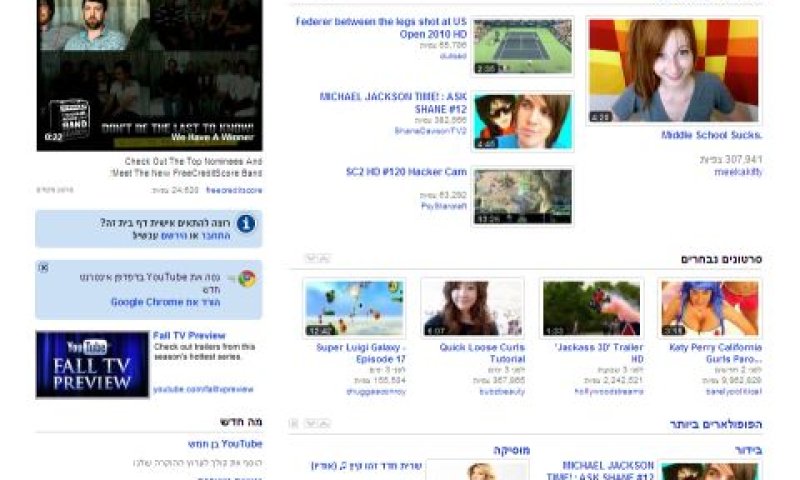800x480 pixels.
Task: Open the MICHAEL JACKSON TIME ASK SHANE #12 title
Action: point(393,103)
